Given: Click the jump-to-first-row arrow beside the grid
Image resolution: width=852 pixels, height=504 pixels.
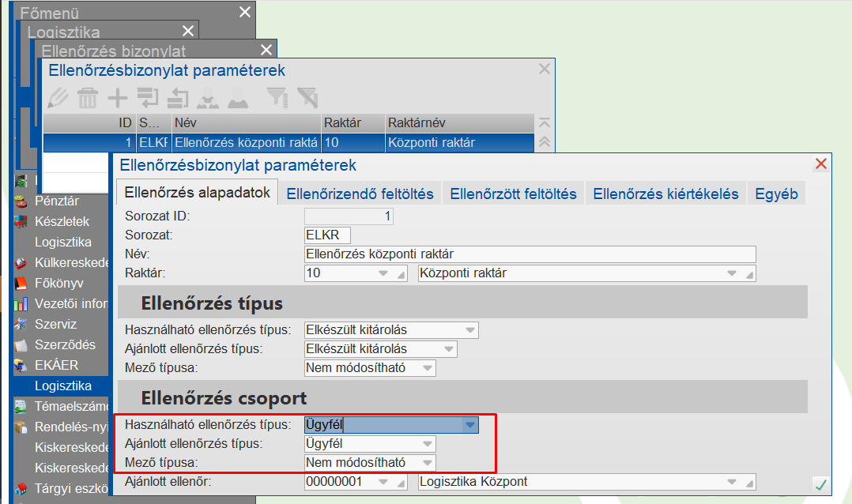Looking at the screenshot, I should 545,122.
